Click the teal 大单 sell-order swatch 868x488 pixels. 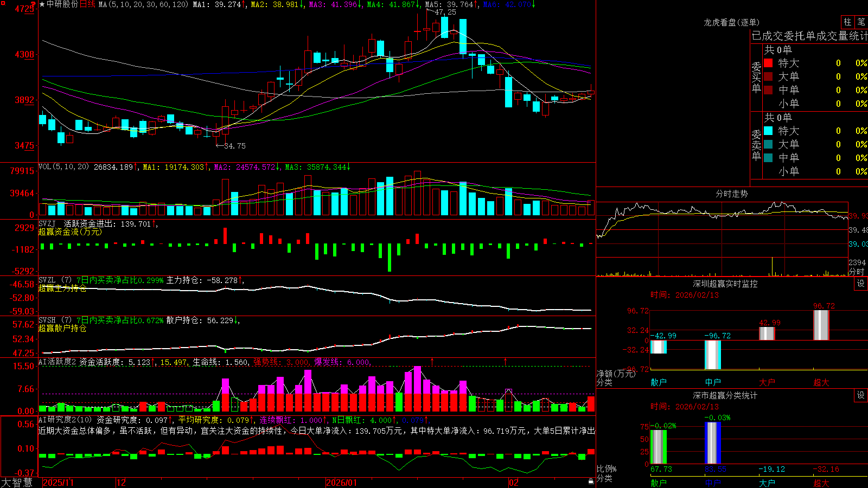click(768, 144)
